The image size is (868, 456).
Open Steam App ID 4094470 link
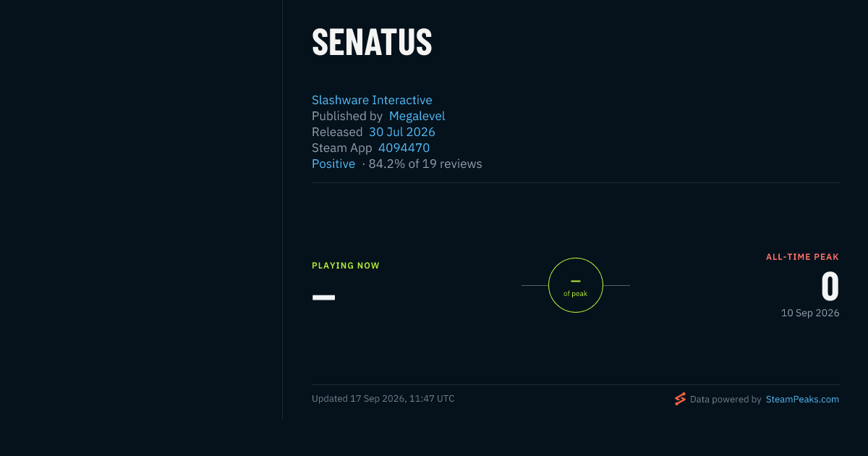(404, 148)
